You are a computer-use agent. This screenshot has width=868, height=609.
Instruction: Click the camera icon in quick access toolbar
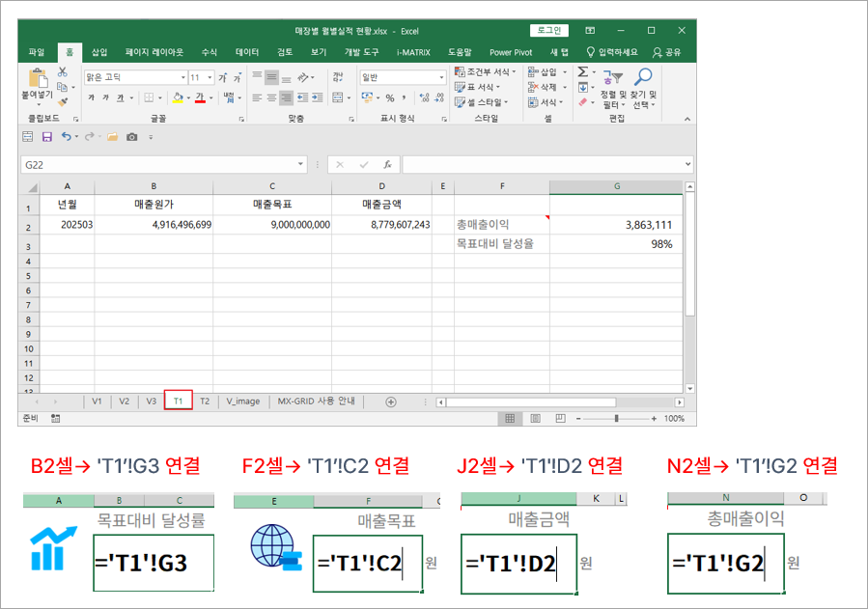(x=130, y=137)
